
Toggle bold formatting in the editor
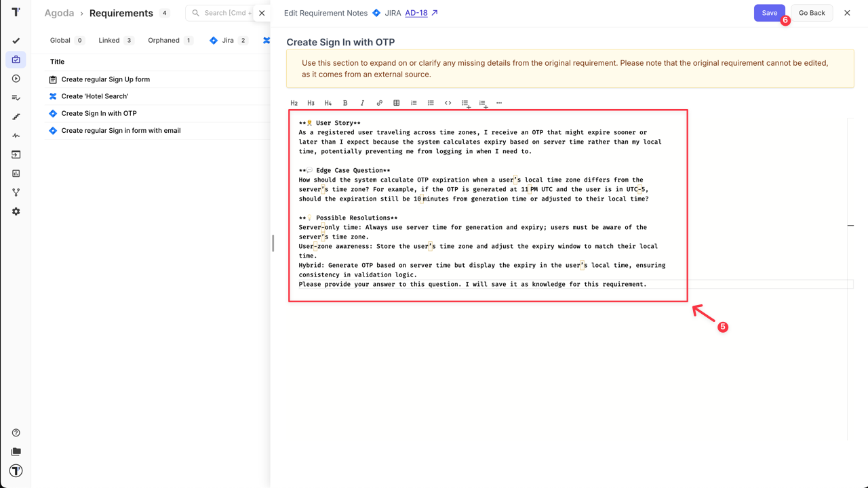[x=345, y=102]
